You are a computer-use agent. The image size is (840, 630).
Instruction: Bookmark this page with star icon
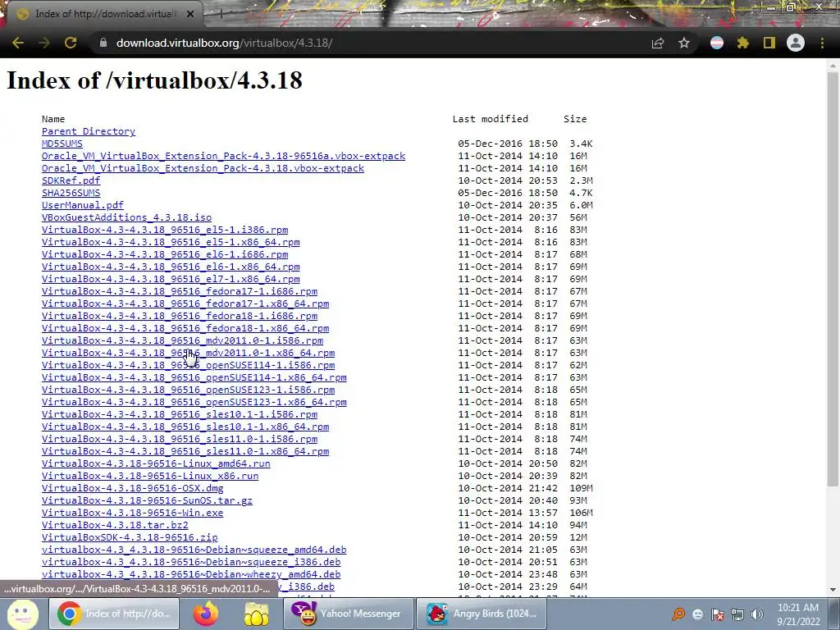[x=684, y=43]
